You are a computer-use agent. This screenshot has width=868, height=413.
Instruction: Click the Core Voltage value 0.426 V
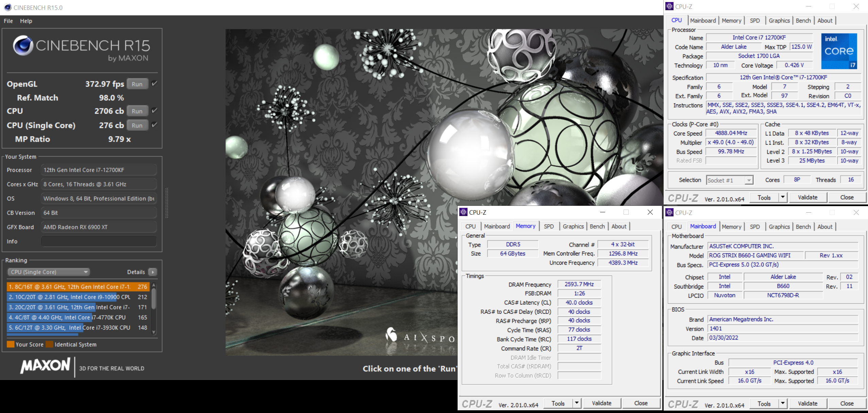click(x=794, y=65)
